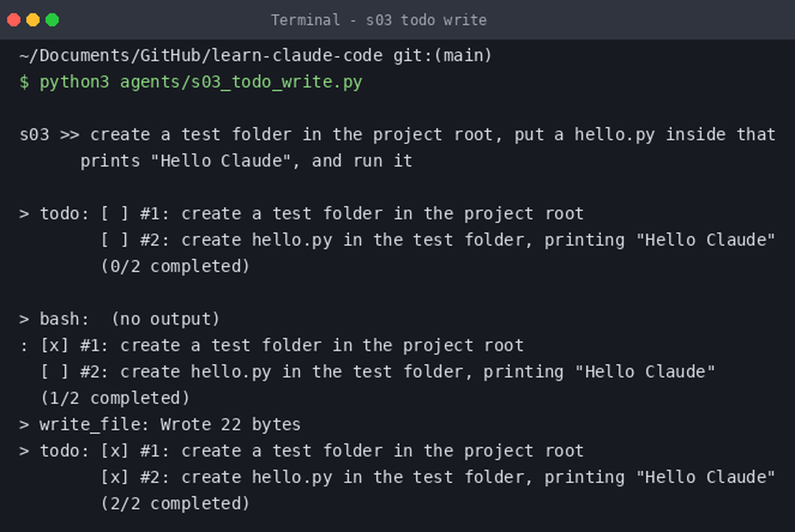Click the git:(main) branch indicator
Screen dimensions: 795x532
(x=442, y=56)
